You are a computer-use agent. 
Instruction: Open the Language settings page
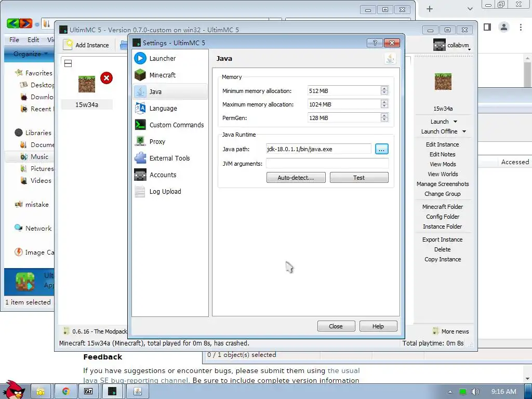click(170, 108)
